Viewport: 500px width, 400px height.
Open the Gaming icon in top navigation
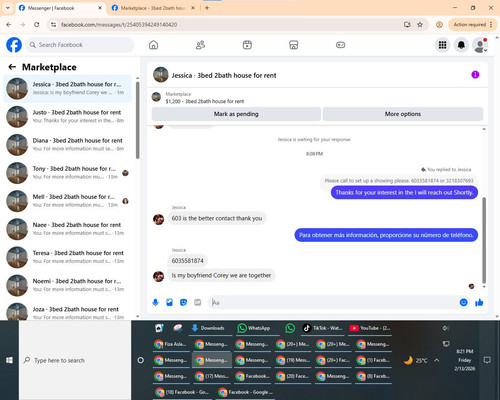[340, 45]
